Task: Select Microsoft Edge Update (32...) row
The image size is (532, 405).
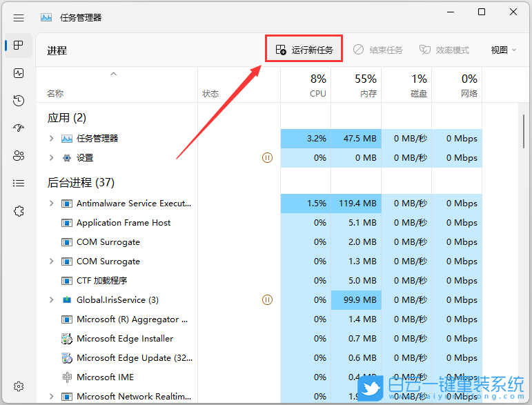Action: [x=259, y=358]
